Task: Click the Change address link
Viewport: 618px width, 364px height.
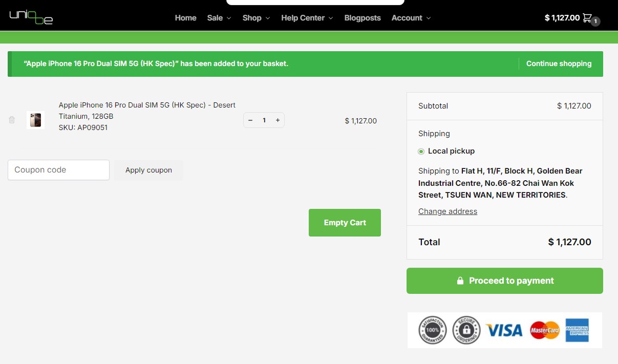Action: [447, 211]
